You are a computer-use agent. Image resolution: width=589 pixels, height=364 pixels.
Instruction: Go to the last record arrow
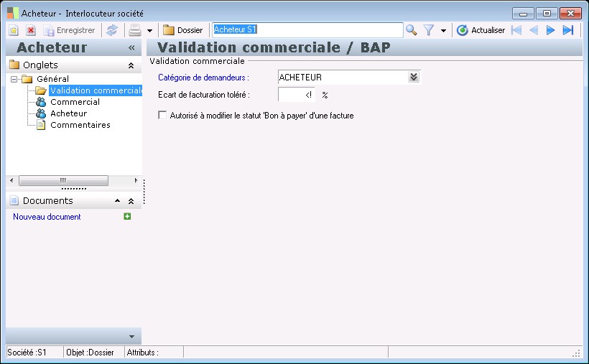568,30
